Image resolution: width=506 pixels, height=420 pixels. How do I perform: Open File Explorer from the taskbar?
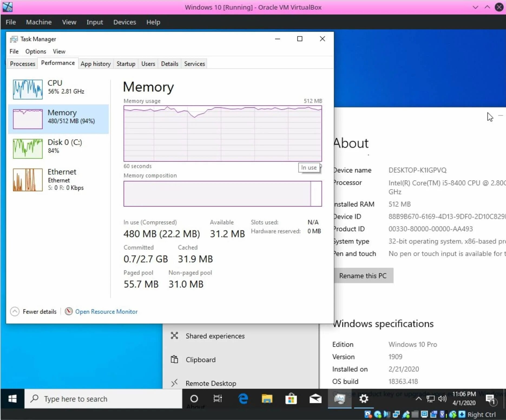267,399
